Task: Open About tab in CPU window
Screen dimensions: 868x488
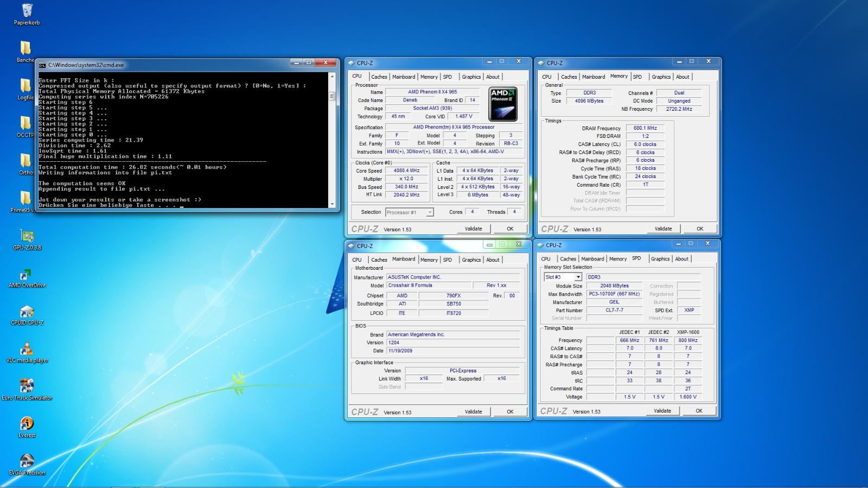Action: (x=493, y=77)
